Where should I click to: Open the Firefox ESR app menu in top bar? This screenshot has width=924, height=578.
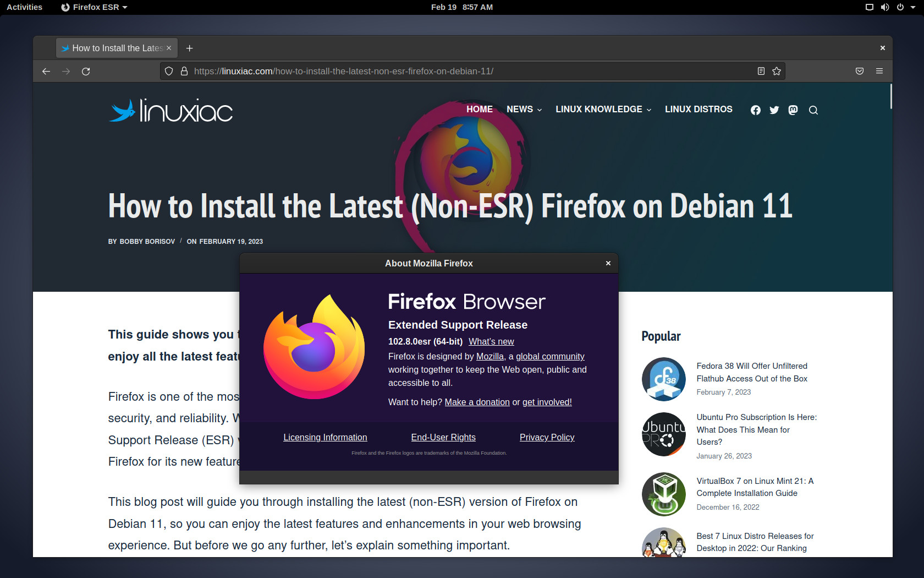coord(94,7)
